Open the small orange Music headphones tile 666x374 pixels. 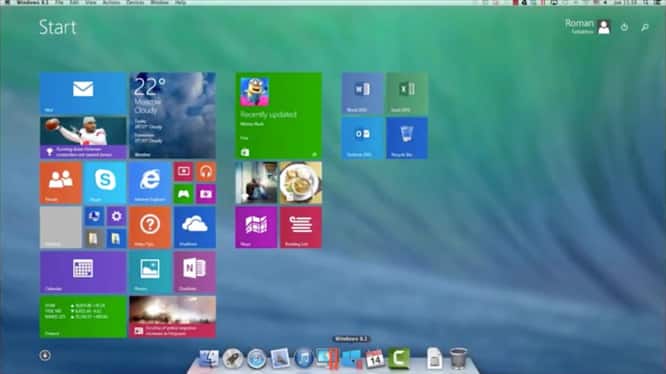pos(206,172)
